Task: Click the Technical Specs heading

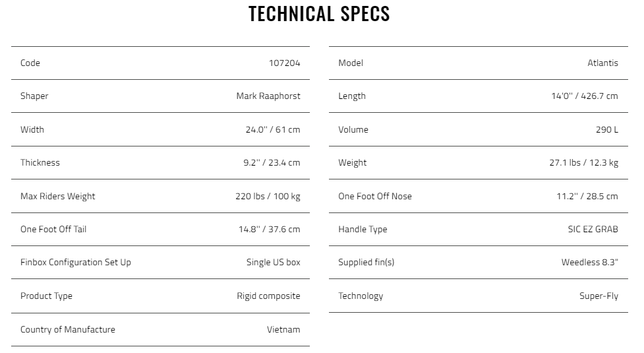Action: pyautogui.click(x=319, y=14)
